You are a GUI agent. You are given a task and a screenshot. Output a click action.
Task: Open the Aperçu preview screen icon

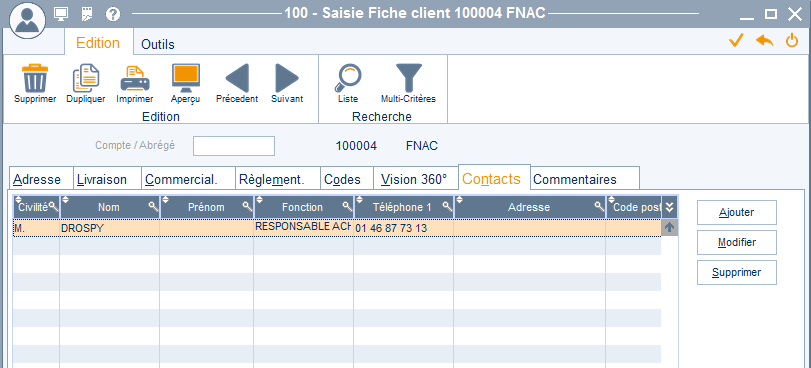coord(186,78)
